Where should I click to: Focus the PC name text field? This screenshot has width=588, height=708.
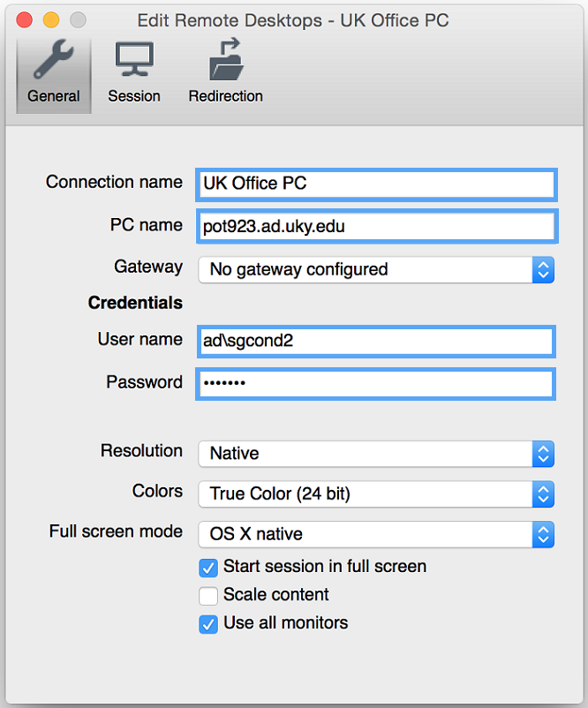point(377,226)
